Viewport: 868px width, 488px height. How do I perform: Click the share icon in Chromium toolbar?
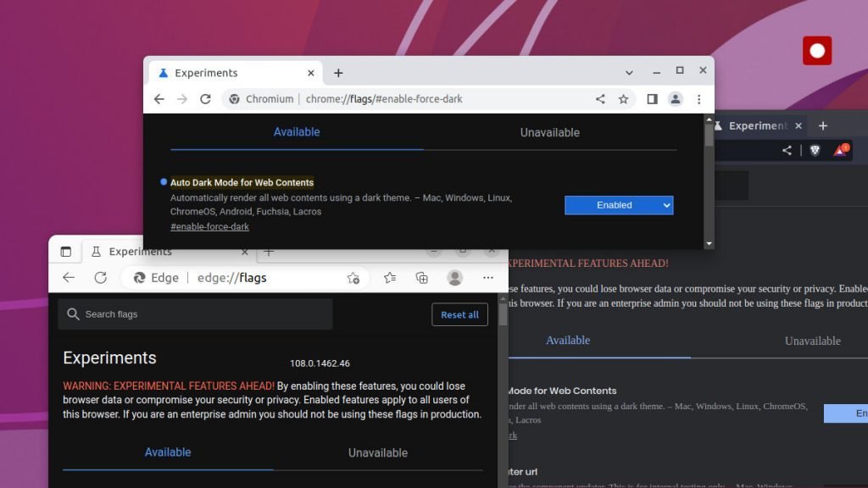click(x=600, y=98)
